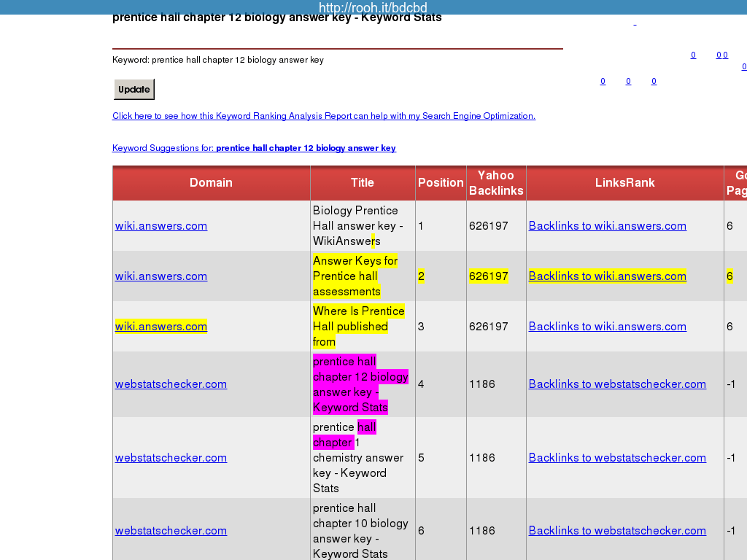Viewport: 747px width, 560px height.
Task: Open webstatschecker.com domain link in position 5 row
Action: [171, 458]
